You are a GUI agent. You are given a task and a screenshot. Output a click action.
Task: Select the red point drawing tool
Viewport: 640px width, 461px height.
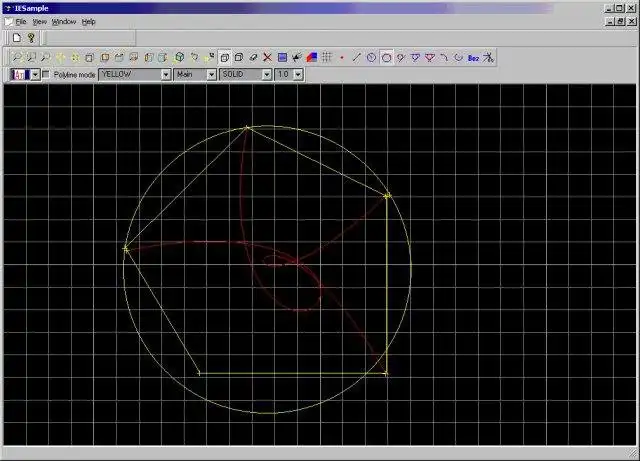click(x=342, y=58)
